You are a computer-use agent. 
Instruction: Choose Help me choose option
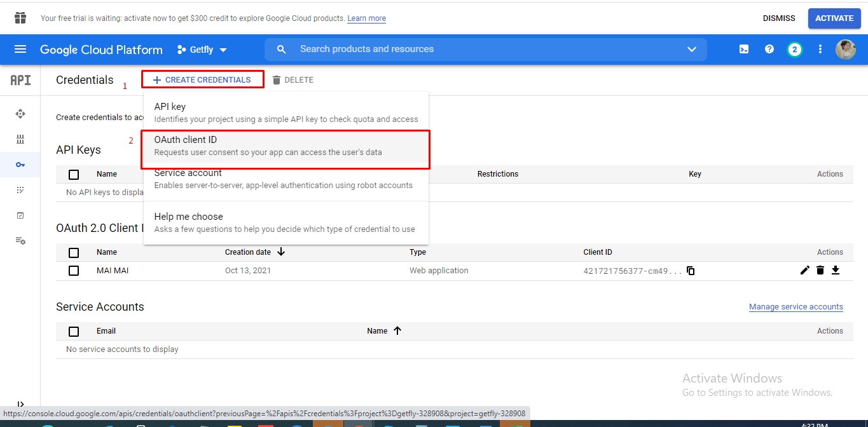pyautogui.click(x=286, y=222)
